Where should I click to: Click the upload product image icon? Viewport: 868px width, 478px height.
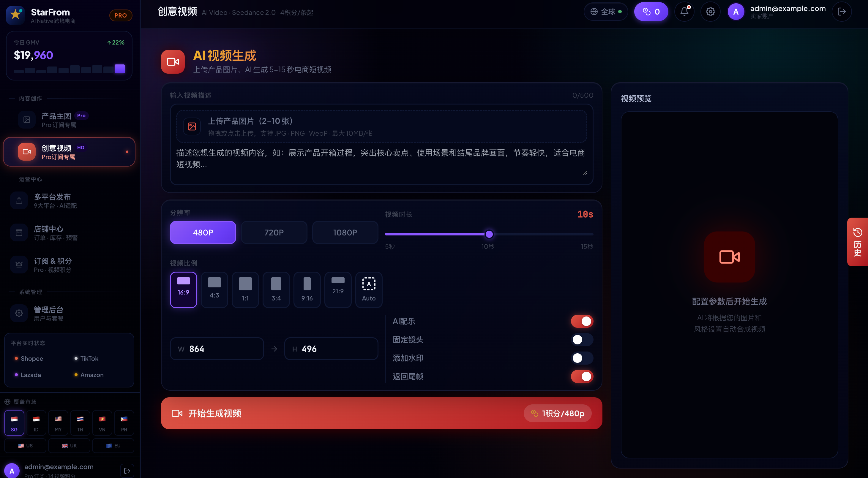pyautogui.click(x=192, y=126)
